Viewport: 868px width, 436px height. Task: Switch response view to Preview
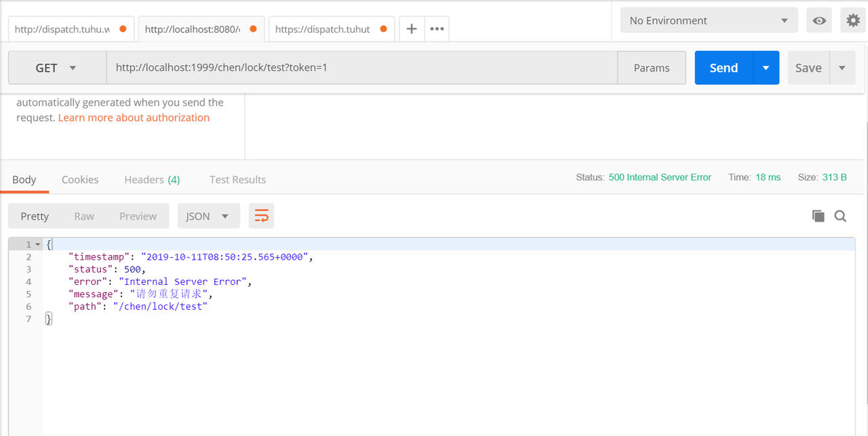click(x=138, y=216)
